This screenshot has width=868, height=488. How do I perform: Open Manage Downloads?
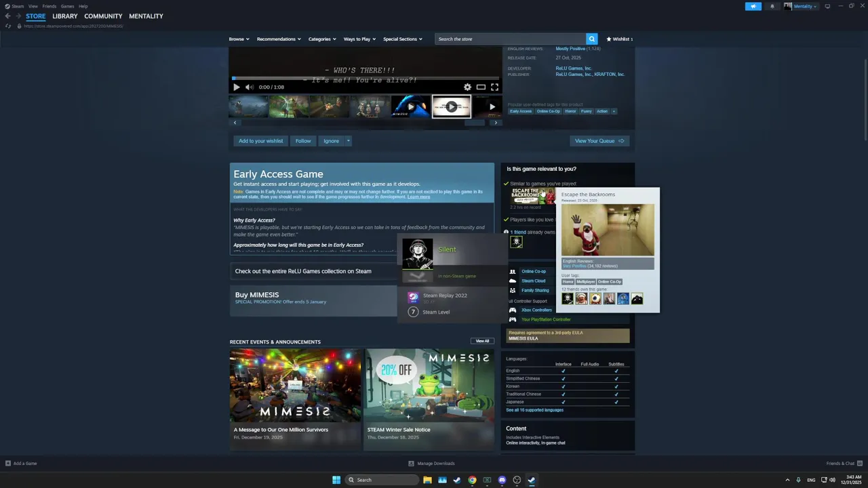[431, 464]
